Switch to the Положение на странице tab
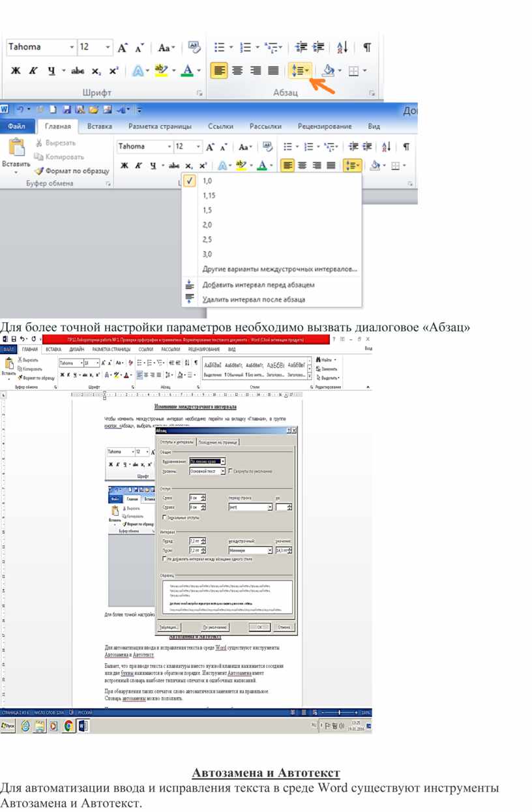Screen dimensions: 532x812 (x=218, y=442)
